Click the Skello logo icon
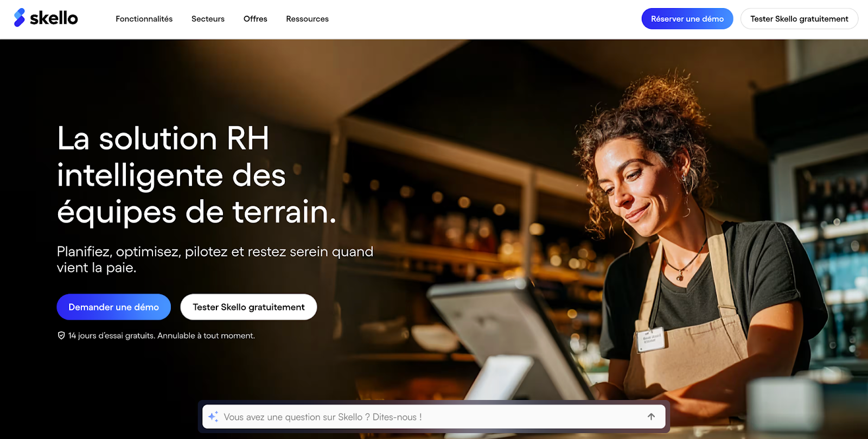 (20, 17)
